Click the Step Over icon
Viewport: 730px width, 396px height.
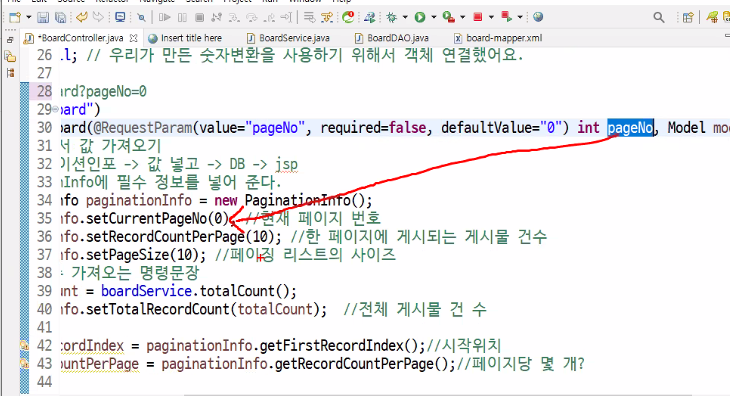tap(251, 18)
